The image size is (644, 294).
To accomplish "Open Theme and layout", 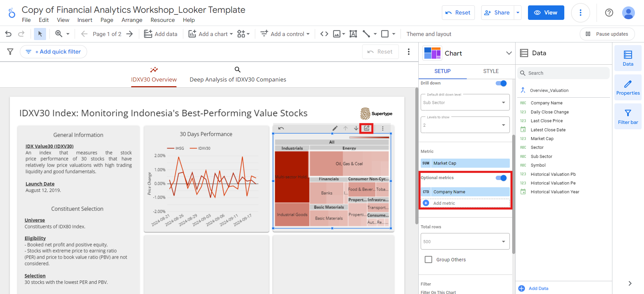I will 429,34.
